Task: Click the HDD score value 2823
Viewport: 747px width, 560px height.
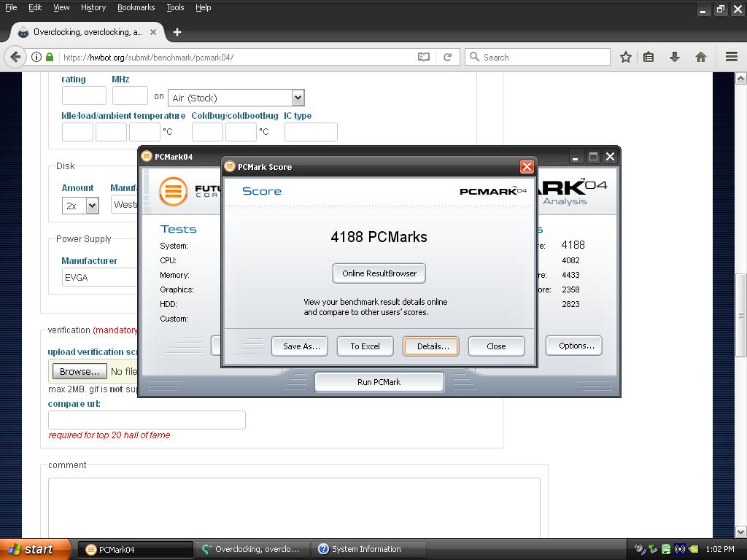Action: pyautogui.click(x=570, y=304)
